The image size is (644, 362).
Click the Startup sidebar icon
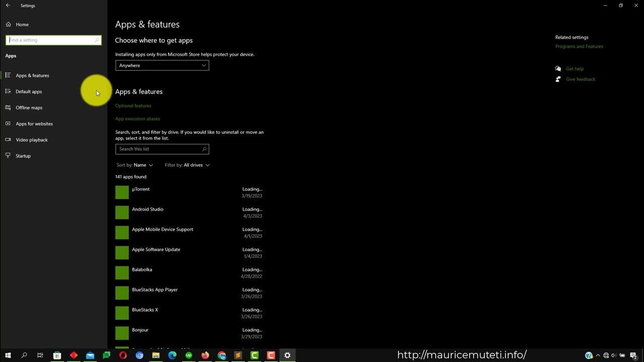(x=8, y=156)
